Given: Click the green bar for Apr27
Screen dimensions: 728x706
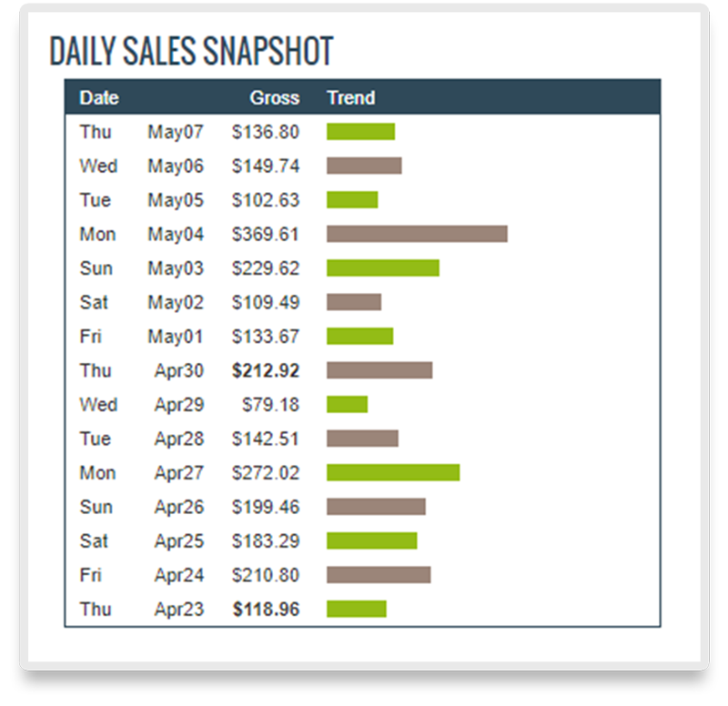Looking at the screenshot, I should click(x=393, y=472).
